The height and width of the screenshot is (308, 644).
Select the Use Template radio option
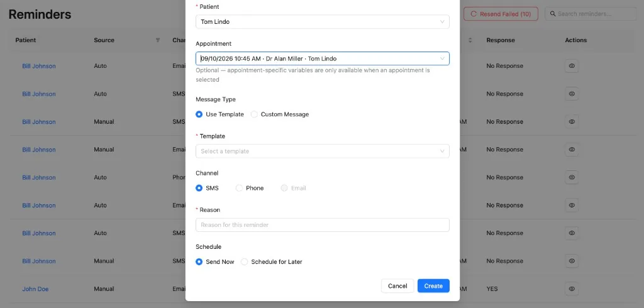click(x=199, y=114)
